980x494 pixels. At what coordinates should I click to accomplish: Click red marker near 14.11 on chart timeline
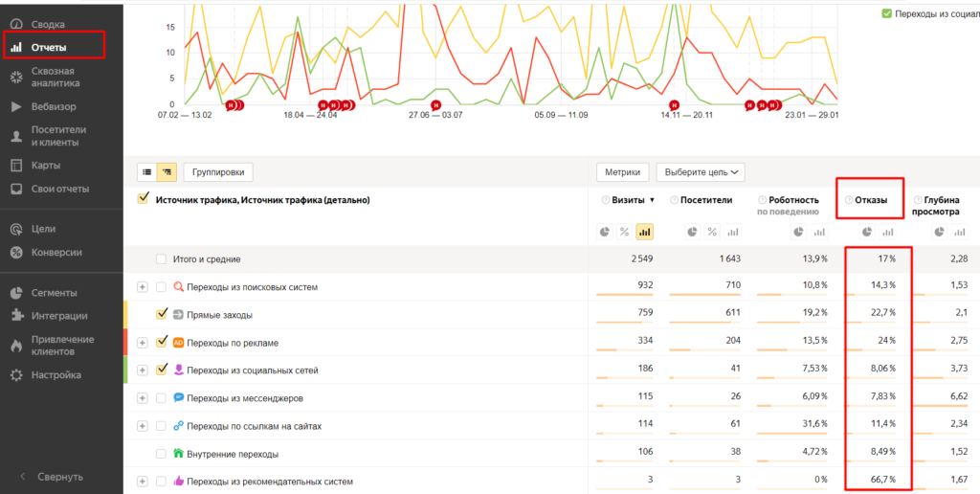pyautogui.click(x=674, y=105)
